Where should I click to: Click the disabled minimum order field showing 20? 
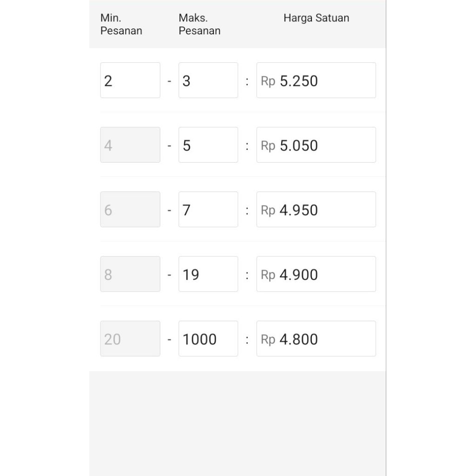coord(130,339)
